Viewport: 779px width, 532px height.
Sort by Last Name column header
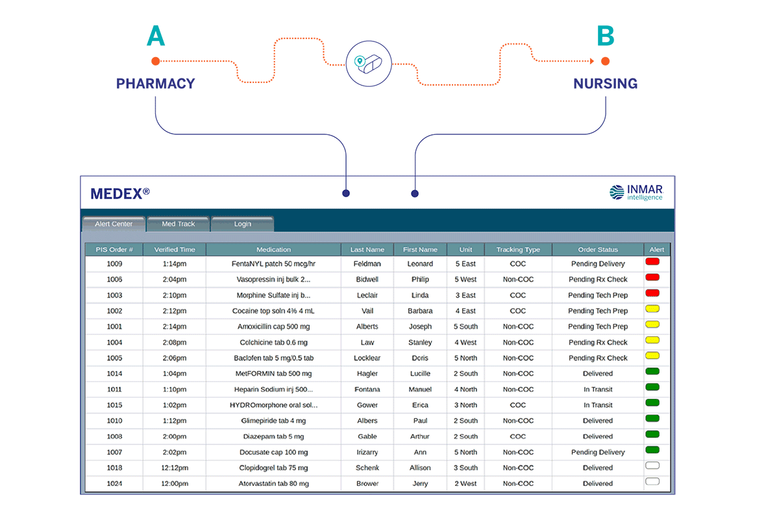click(367, 249)
